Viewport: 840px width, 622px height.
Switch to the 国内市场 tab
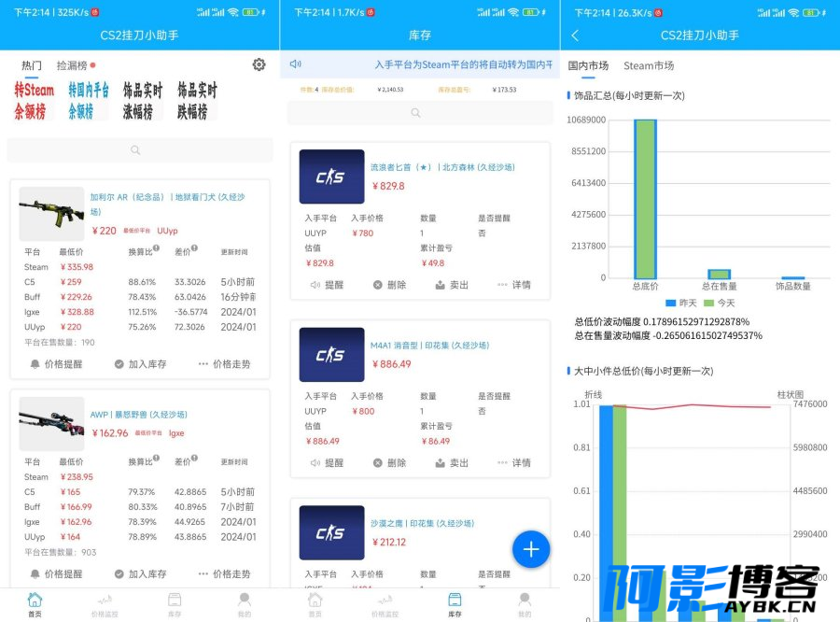pyautogui.click(x=588, y=65)
